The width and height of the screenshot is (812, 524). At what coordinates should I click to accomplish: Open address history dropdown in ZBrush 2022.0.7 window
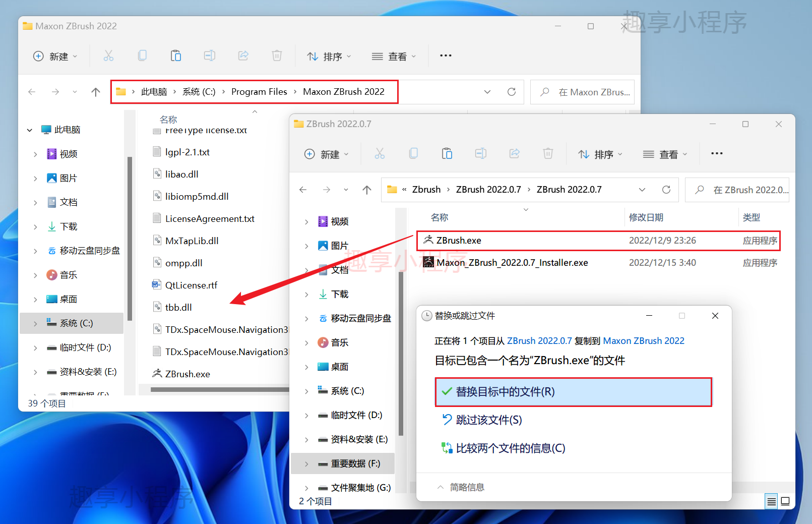pyautogui.click(x=642, y=190)
